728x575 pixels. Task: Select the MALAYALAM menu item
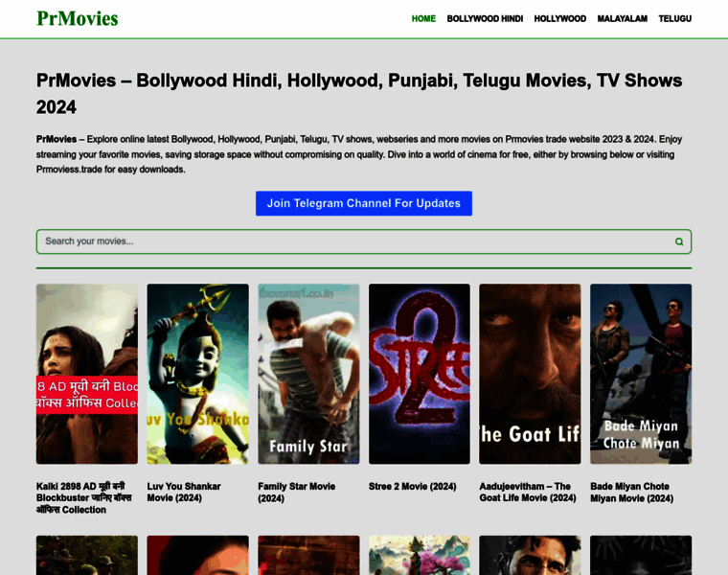[x=622, y=18]
